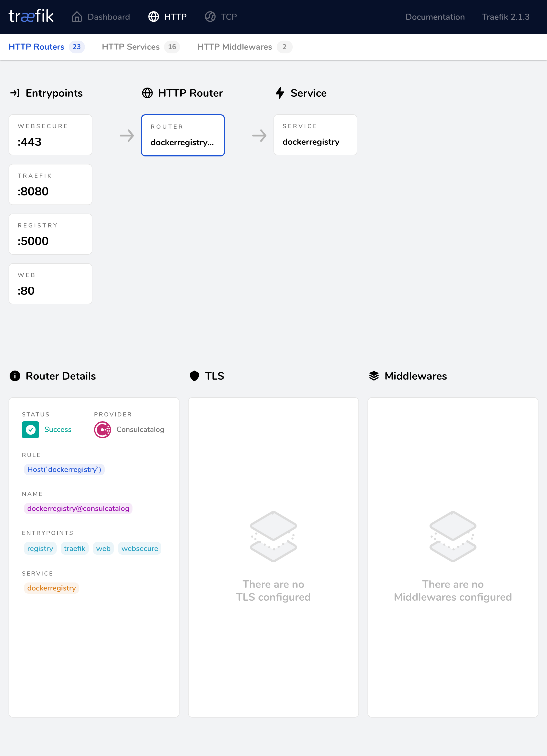The width and height of the screenshot is (547, 756).
Task: Open the Documentation link
Action: [435, 17]
